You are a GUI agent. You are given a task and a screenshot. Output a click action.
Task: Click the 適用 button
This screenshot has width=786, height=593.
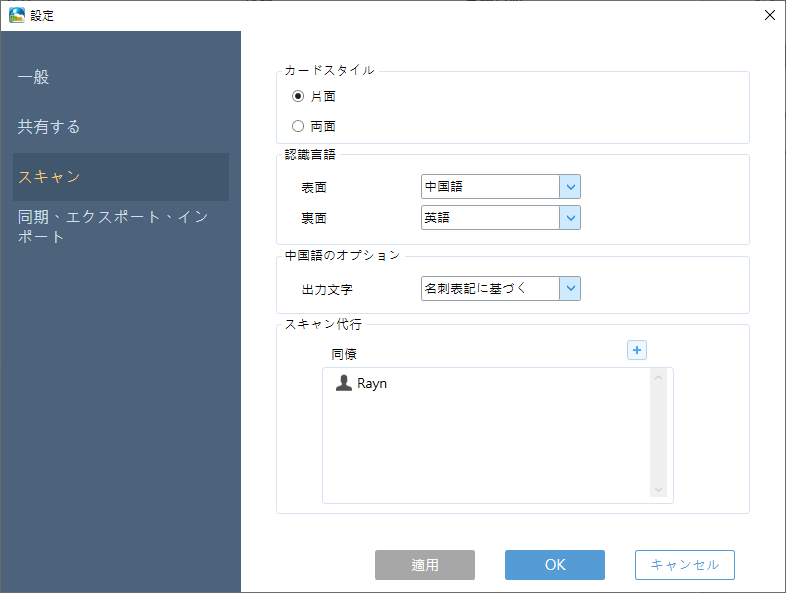coord(425,565)
